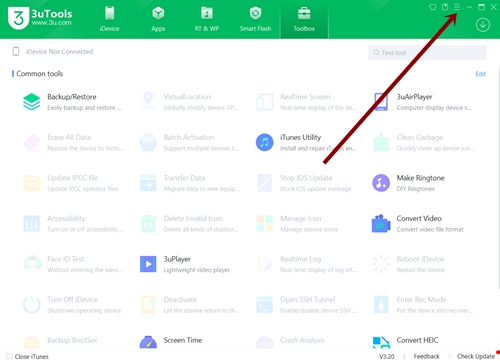Screen dimensions: 500x361
Task: Open the Accessibility tool icon
Action: [32, 223]
